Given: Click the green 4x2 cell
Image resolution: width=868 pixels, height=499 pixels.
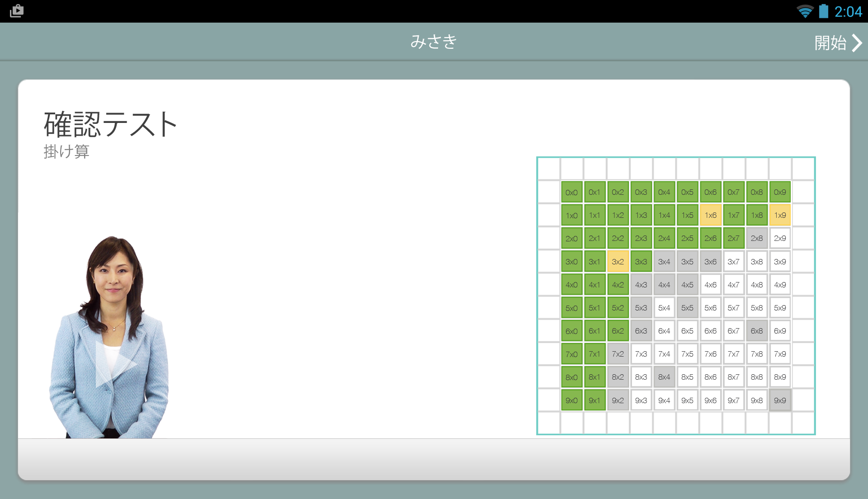Looking at the screenshot, I should click(x=618, y=285).
